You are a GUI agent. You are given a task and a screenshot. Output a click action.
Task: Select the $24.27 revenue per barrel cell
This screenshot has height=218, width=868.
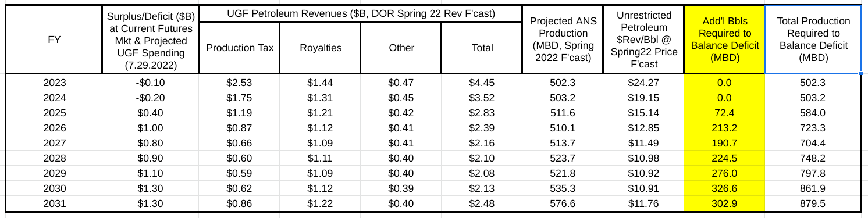643,82
